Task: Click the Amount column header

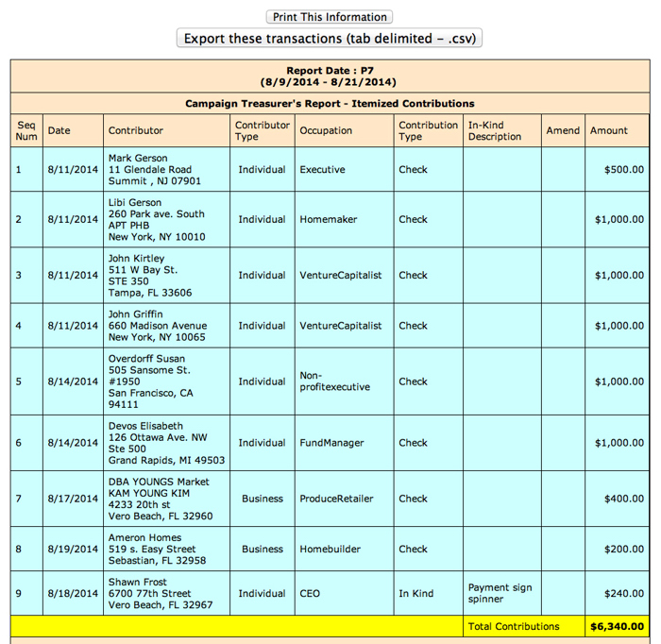Action: tap(609, 130)
